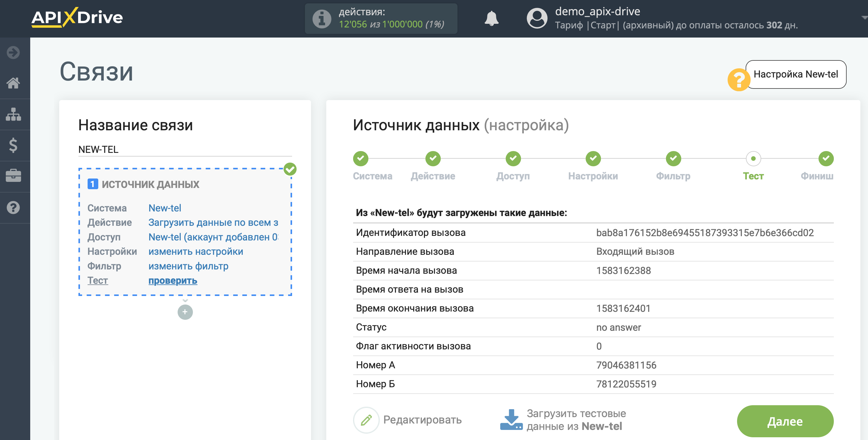Click the ИСТОЧНИК ДАННЫХ block header
This screenshot has width=868, height=440.
tap(150, 184)
